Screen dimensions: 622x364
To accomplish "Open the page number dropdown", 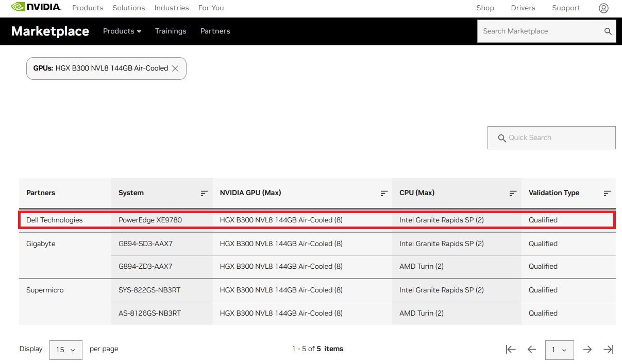I will coord(559,350).
